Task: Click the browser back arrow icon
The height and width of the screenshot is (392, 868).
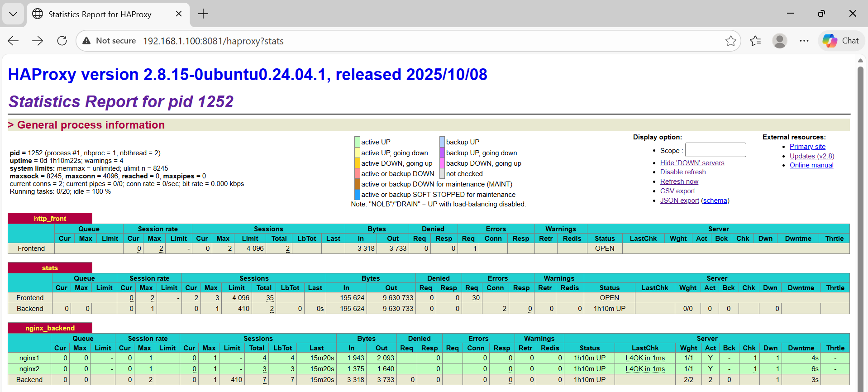Action: (x=13, y=41)
